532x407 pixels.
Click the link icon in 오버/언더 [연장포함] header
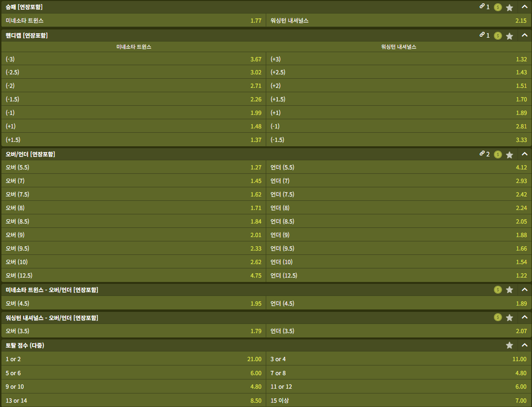482,154
